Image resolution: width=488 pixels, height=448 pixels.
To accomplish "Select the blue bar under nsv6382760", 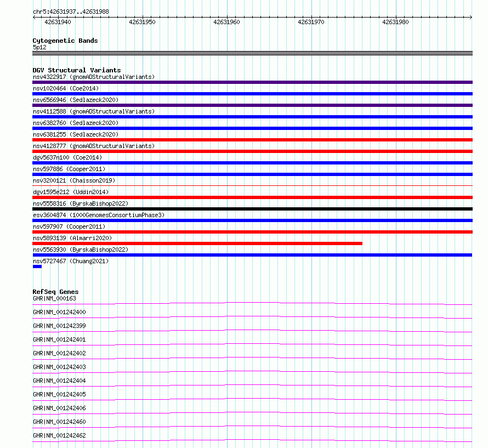I will pos(252,128).
